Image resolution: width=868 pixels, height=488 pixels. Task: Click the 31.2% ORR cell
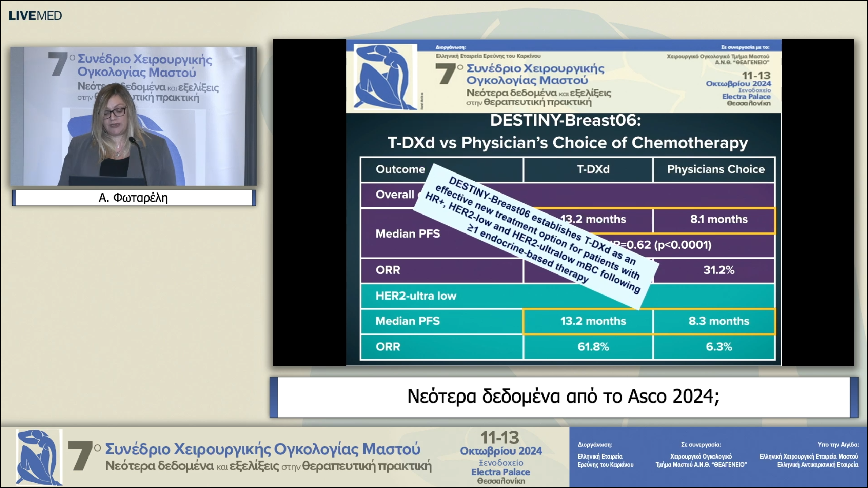pyautogui.click(x=718, y=270)
